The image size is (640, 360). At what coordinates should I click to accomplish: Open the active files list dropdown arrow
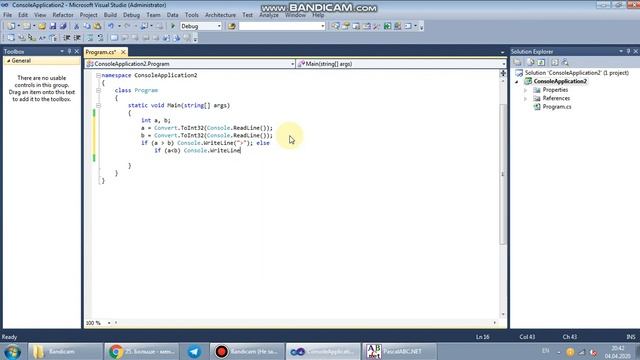coord(502,52)
